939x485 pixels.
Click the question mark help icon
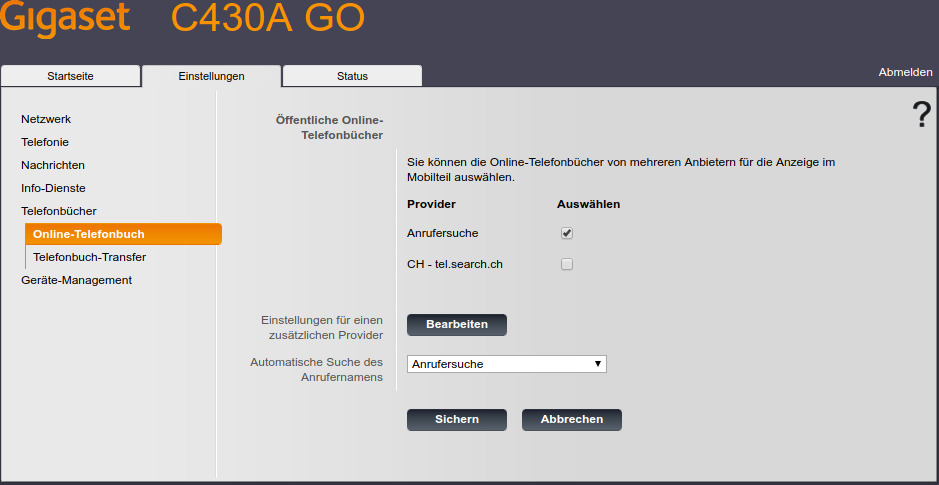[921, 116]
